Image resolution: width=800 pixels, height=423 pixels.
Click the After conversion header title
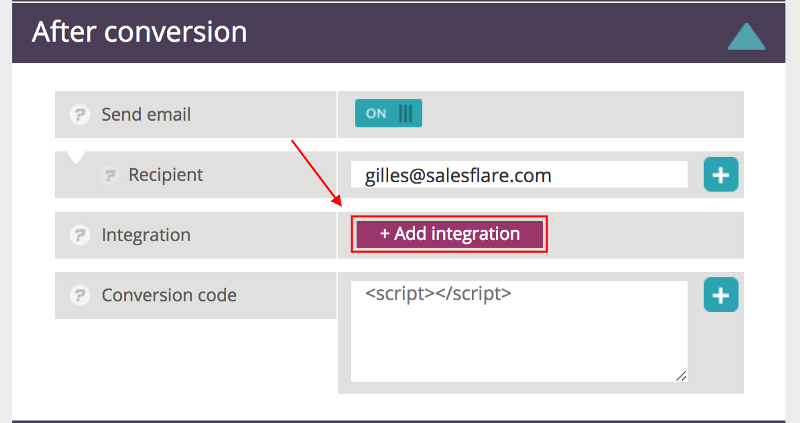pyautogui.click(x=139, y=32)
